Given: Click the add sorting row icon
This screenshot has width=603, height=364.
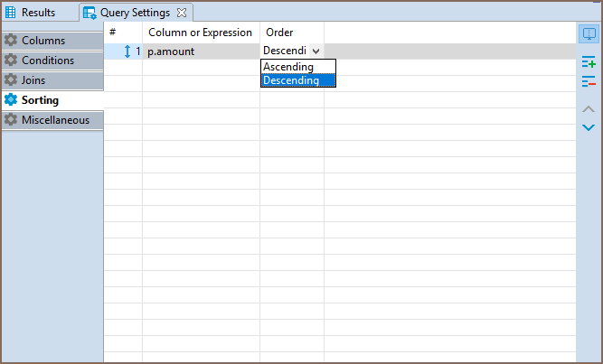Looking at the screenshot, I should click(589, 62).
